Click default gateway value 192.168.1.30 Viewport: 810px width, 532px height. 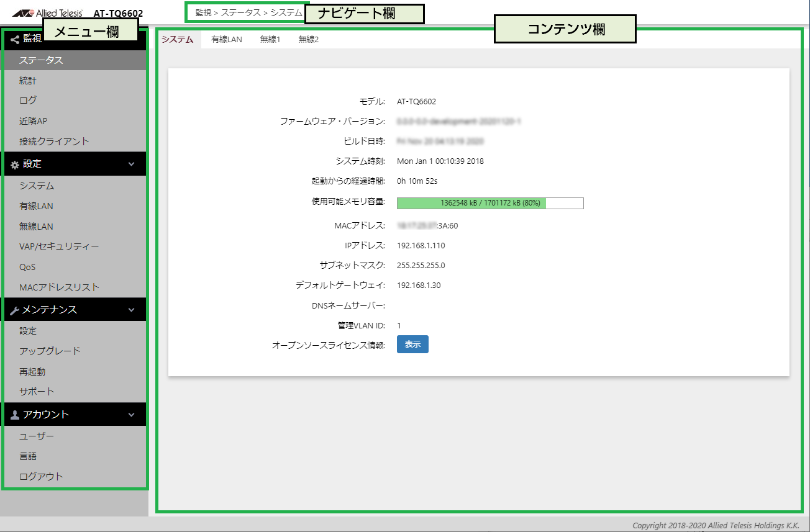coord(419,286)
